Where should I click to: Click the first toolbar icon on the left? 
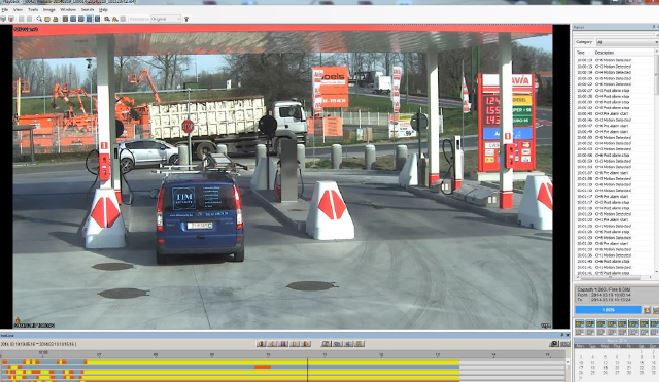(x=3, y=19)
